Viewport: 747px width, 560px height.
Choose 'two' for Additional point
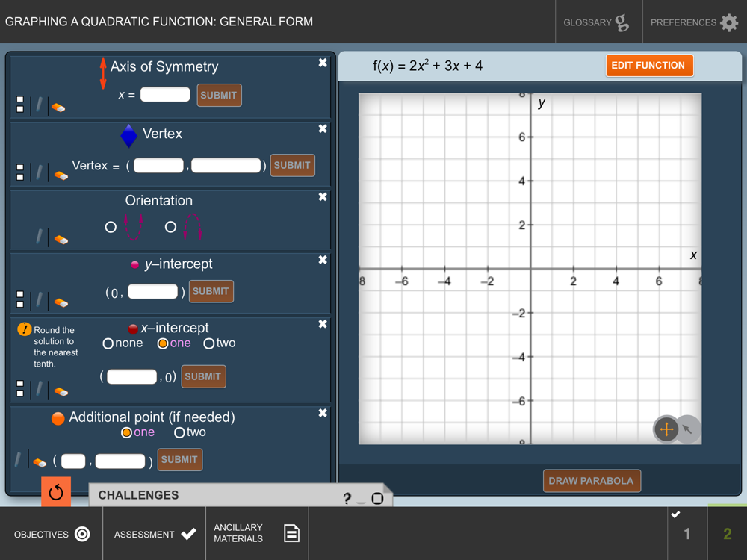pos(179,432)
